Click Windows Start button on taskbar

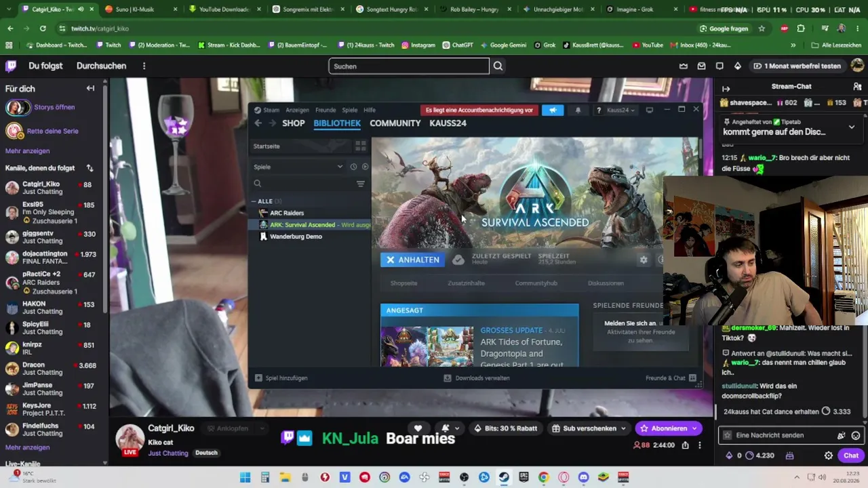[x=245, y=477]
